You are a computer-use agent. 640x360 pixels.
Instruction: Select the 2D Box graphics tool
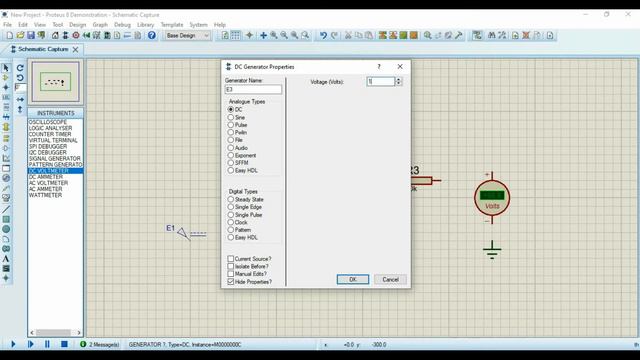coord(6,219)
